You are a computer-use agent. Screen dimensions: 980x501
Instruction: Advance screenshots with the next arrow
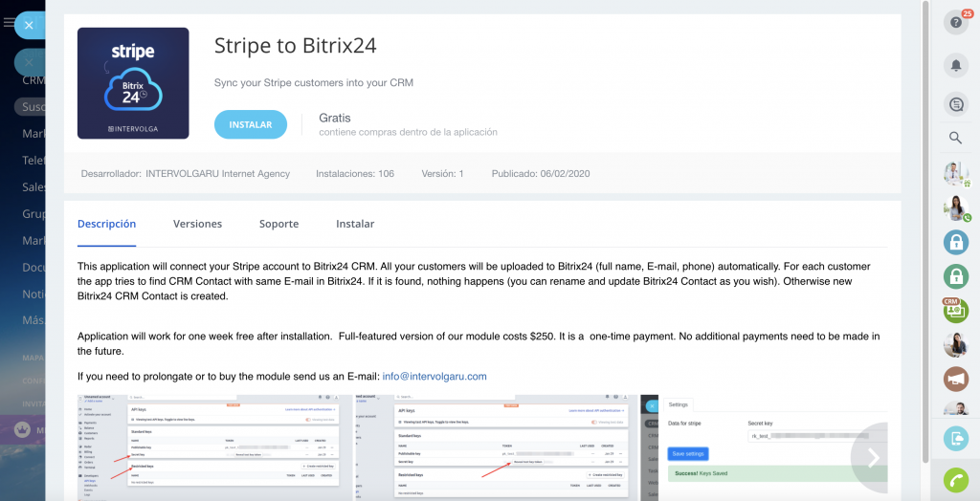[x=873, y=458]
